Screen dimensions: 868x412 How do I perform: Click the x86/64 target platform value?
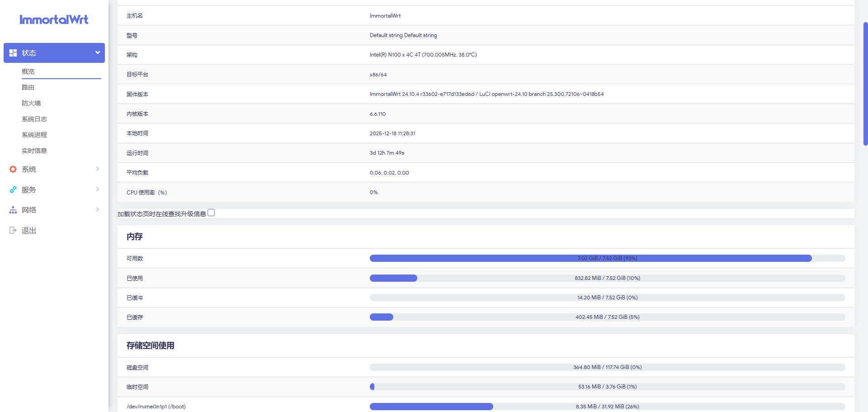tap(378, 75)
